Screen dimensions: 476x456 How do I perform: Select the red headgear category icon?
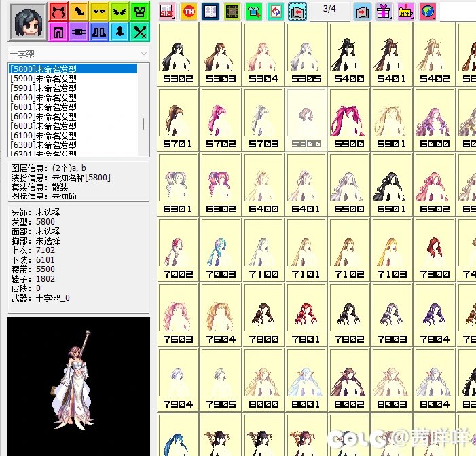pos(58,12)
